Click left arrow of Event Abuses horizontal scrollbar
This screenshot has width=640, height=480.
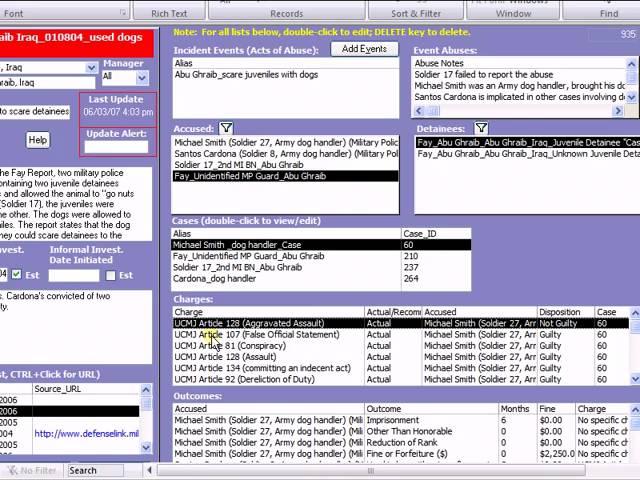click(419, 111)
